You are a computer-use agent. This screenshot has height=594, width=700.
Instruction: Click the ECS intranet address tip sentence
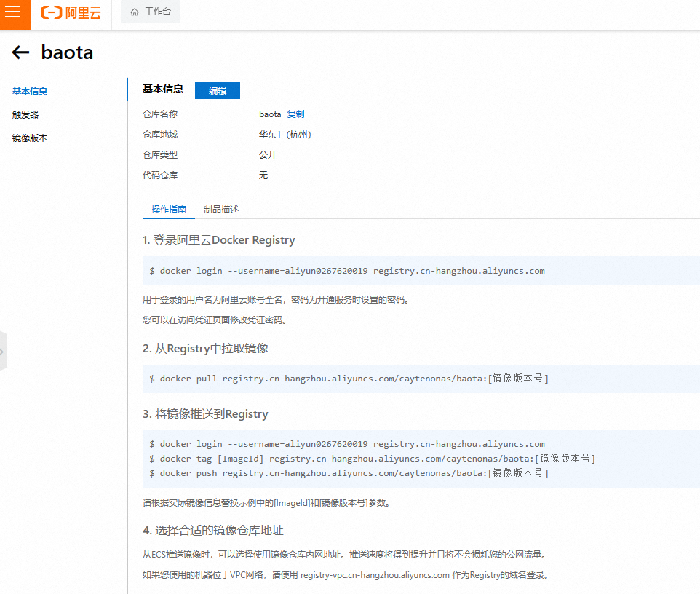pyautogui.click(x=345, y=555)
